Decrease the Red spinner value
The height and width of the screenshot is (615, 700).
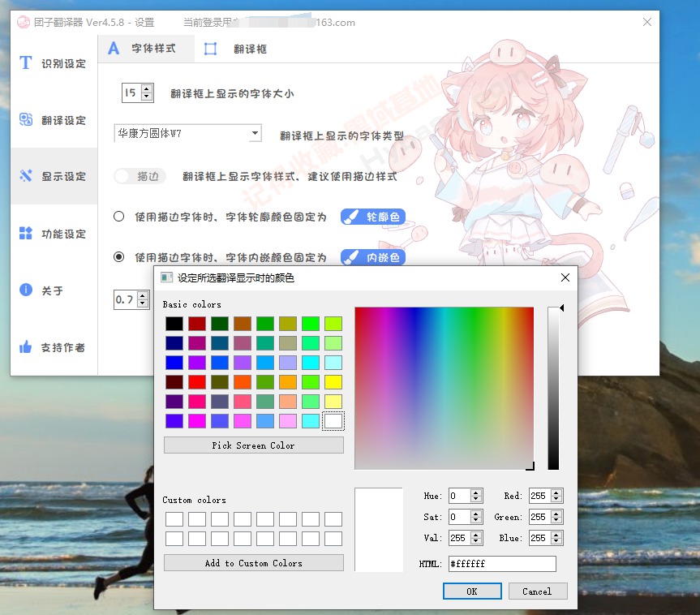tap(556, 500)
